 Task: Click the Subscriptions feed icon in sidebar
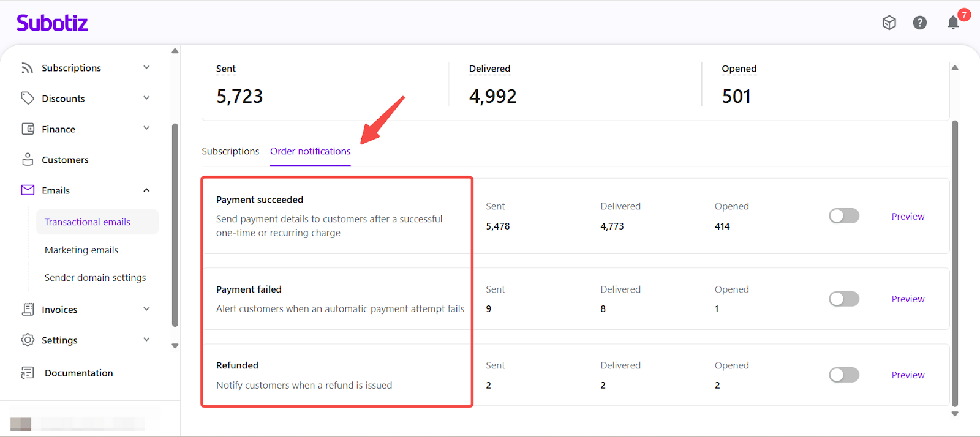(27, 68)
